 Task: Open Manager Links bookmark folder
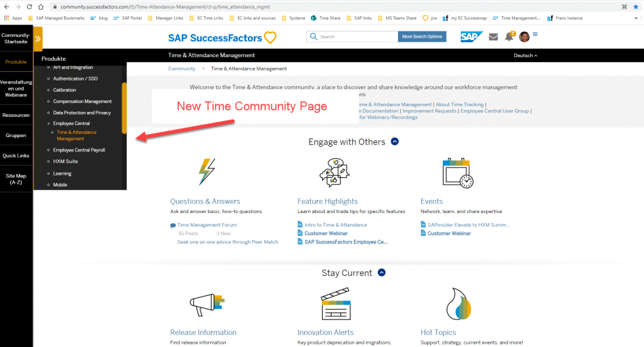(165, 18)
